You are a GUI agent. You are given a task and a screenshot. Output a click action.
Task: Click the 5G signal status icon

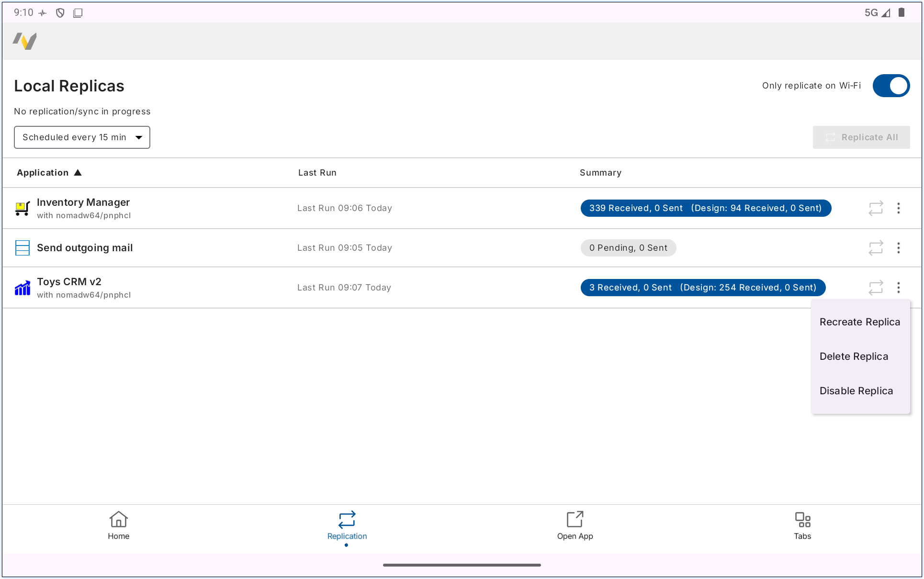(x=877, y=13)
